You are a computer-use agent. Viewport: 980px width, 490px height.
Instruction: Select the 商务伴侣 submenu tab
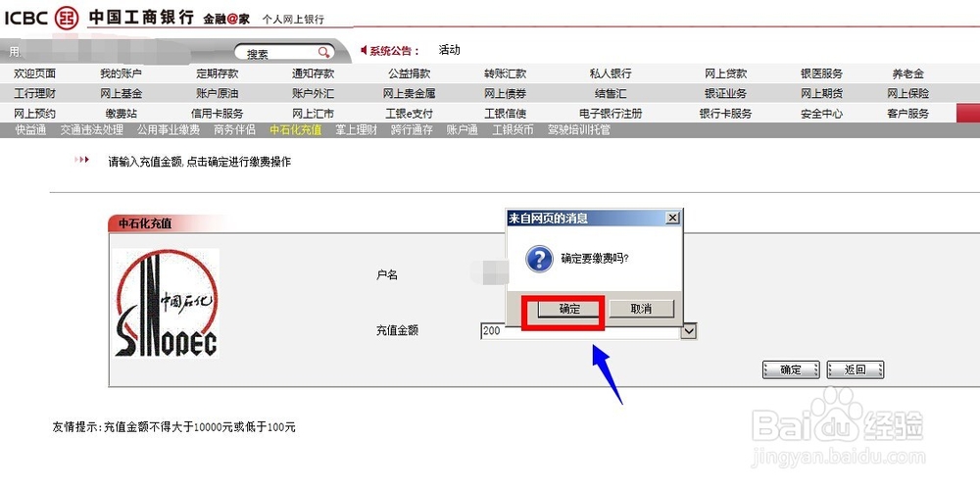pos(234,130)
